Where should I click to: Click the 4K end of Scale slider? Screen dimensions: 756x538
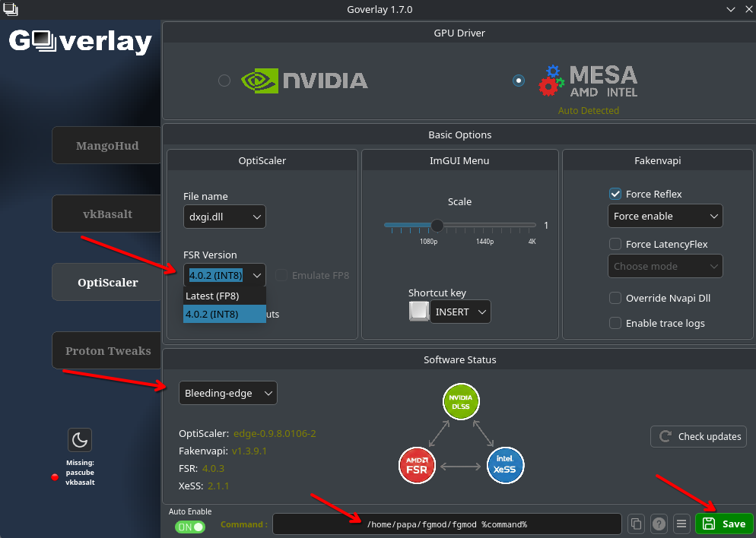point(532,242)
